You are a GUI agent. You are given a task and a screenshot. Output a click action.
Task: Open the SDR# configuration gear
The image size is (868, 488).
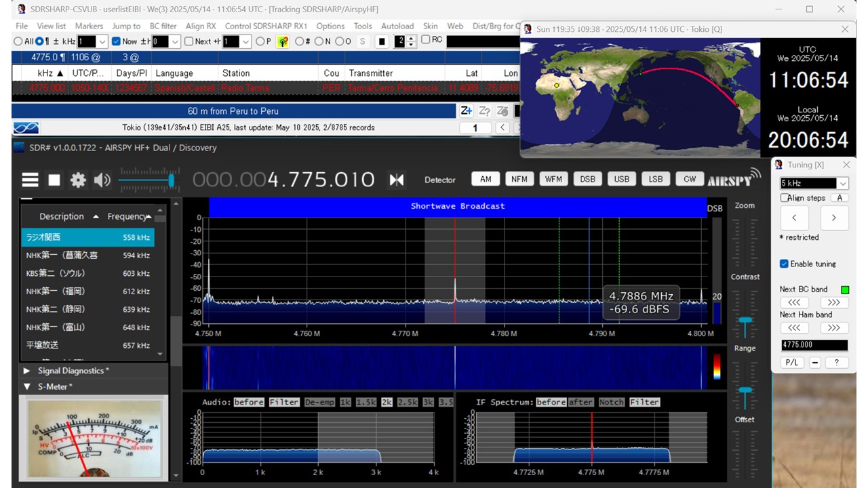coord(79,180)
